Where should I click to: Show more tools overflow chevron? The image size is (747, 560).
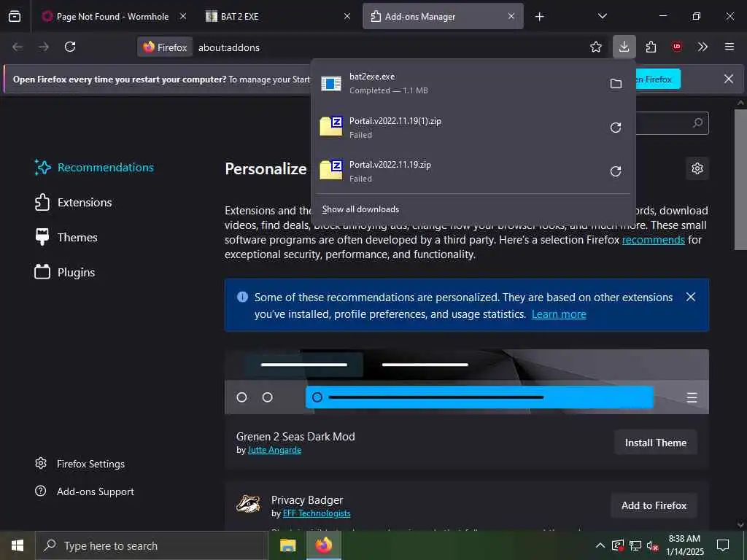tap(703, 47)
